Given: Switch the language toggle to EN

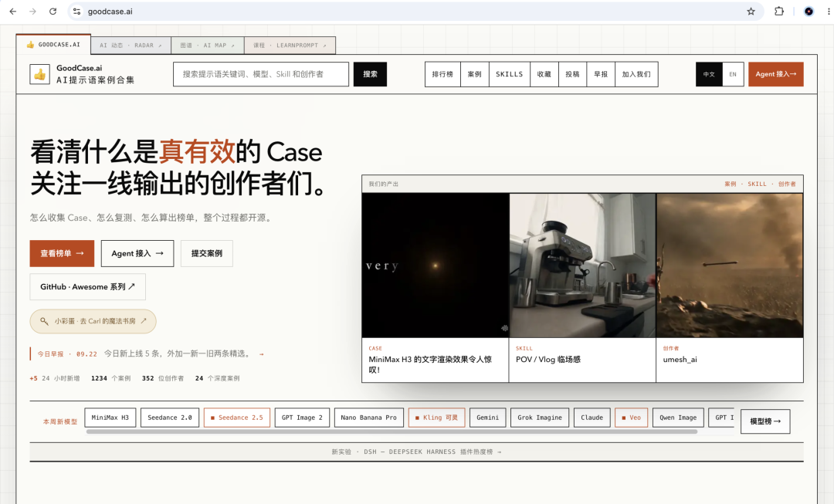Looking at the screenshot, I should click(732, 74).
